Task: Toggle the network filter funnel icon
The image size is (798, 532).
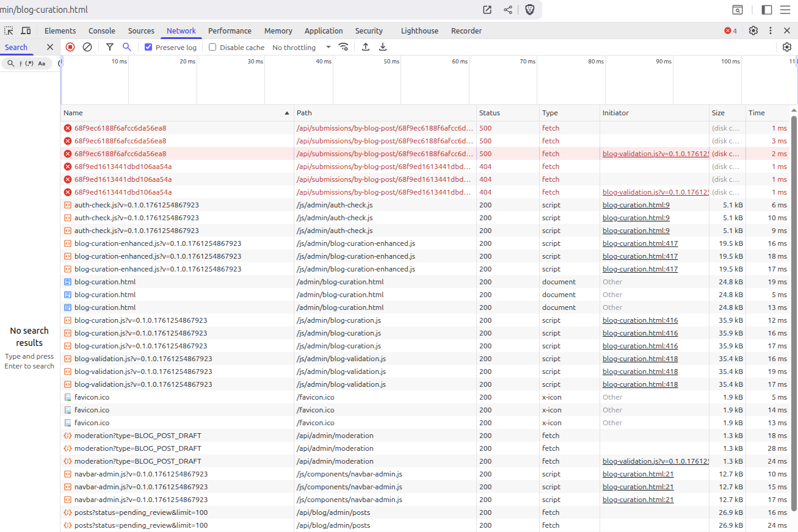Action: point(110,47)
